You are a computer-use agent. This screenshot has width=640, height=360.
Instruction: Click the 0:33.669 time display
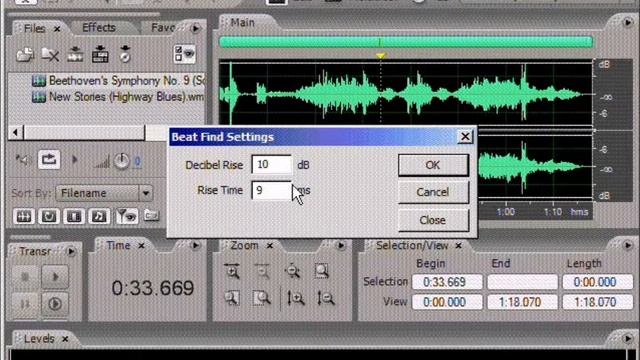click(x=153, y=289)
